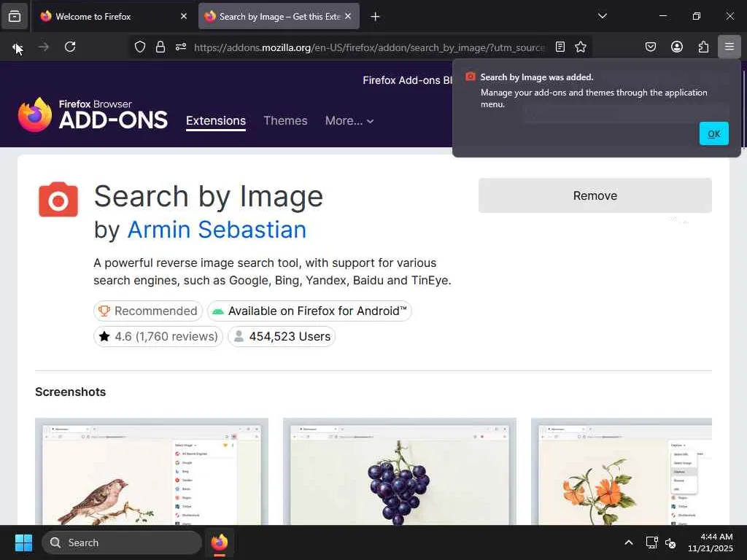Open Firefox account icon

point(676,47)
